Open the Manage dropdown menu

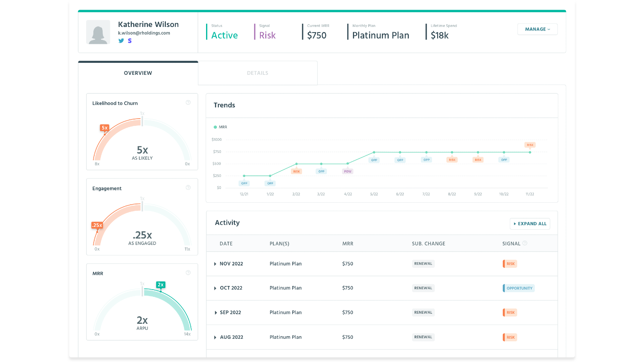coord(537,29)
